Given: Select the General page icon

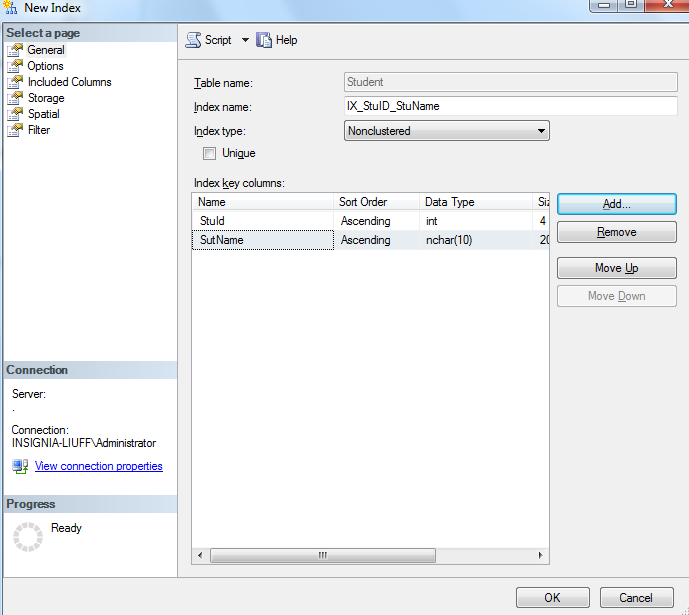Looking at the screenshot, I should click(x=15, y=50).
